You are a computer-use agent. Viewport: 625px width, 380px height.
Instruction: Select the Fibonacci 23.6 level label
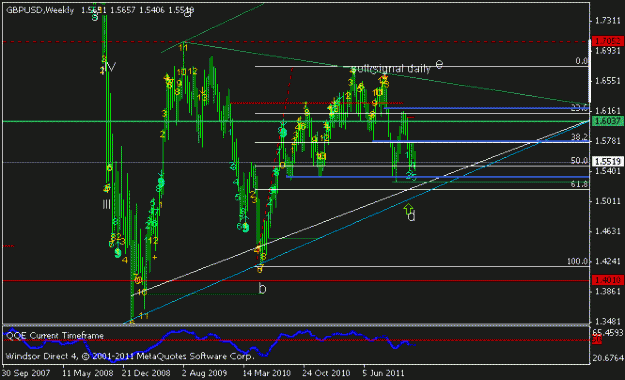580,108
